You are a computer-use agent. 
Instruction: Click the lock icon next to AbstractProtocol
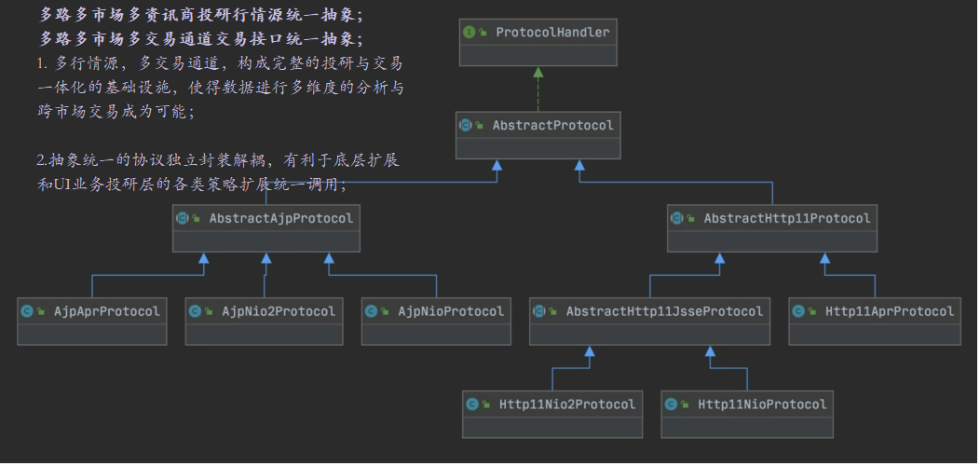[x=480, y=126]
